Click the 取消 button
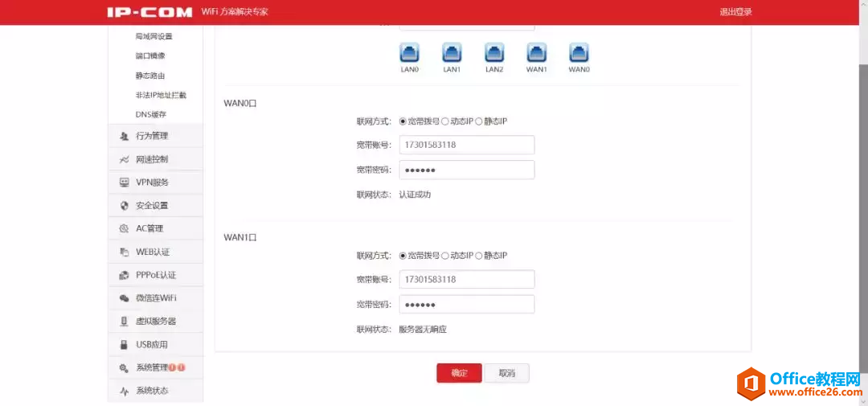Screen dimensions: 868x406 507,373
